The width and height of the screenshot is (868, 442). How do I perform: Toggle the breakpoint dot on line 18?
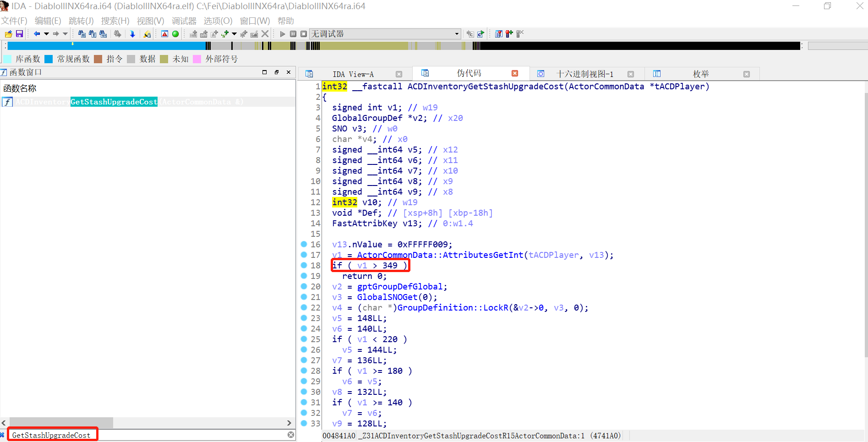coord(304,265)
